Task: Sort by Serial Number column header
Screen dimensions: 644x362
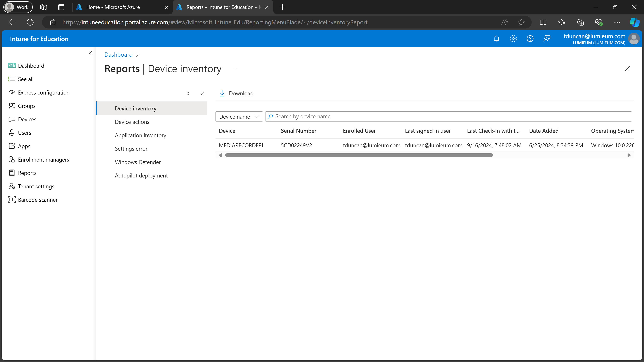Action: tap(299, 131)
